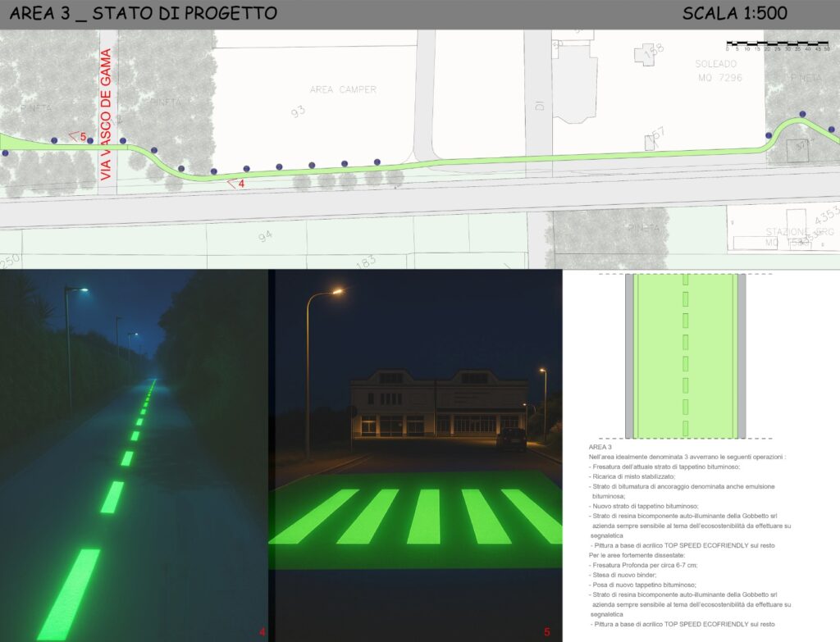Click the AREA CAMPER map label
This screenshot has width=840, height=642.
click(343, 89)
